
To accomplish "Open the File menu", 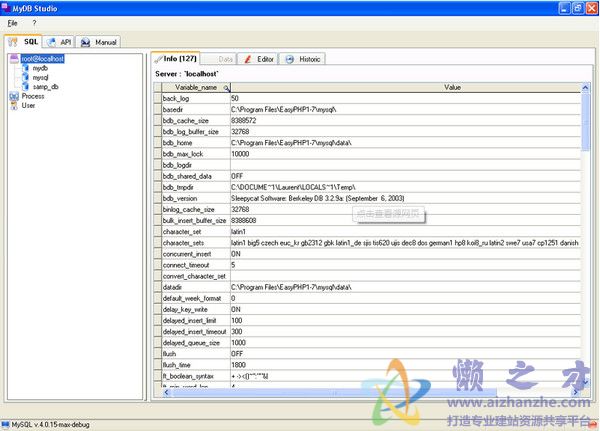I will pos(12,23).
